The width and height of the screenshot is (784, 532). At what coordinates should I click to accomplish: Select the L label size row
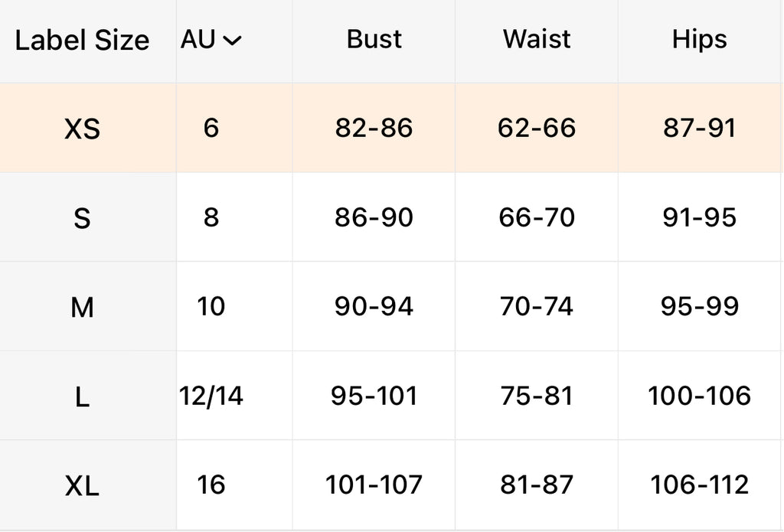82,397
